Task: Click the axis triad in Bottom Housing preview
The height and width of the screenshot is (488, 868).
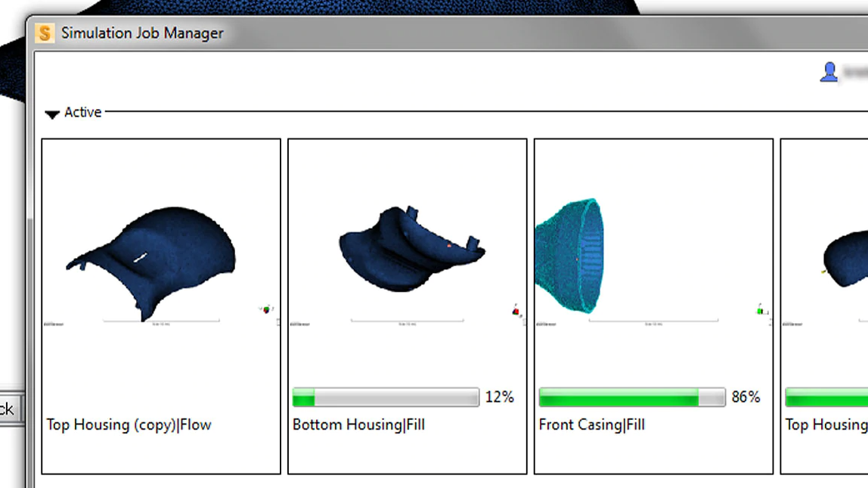Action: pos(516,311)
